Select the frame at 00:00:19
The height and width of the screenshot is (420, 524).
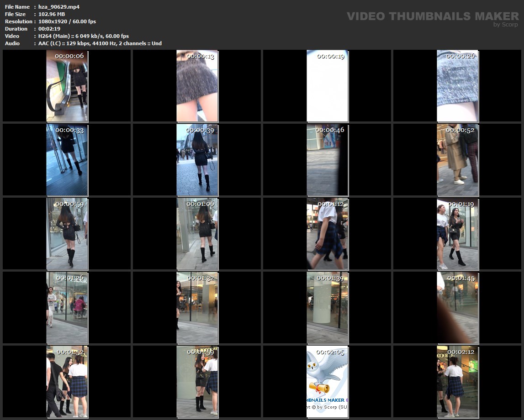click(x=327, y=86)
